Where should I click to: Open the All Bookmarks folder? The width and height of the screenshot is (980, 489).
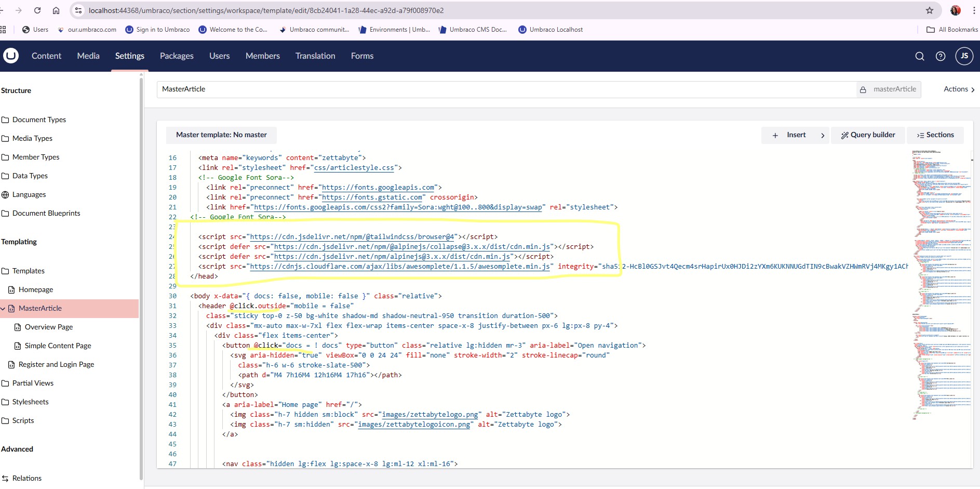pos(952,30)
